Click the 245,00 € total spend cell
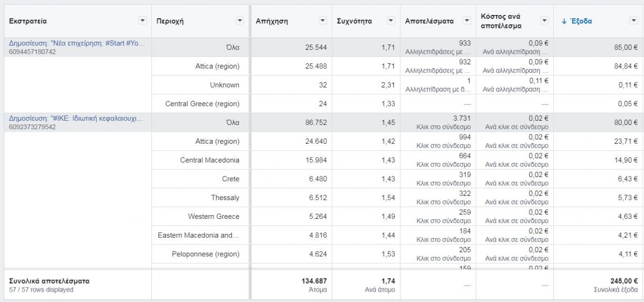Viewport: 644px width, 302px height. [x=623, y=281]
